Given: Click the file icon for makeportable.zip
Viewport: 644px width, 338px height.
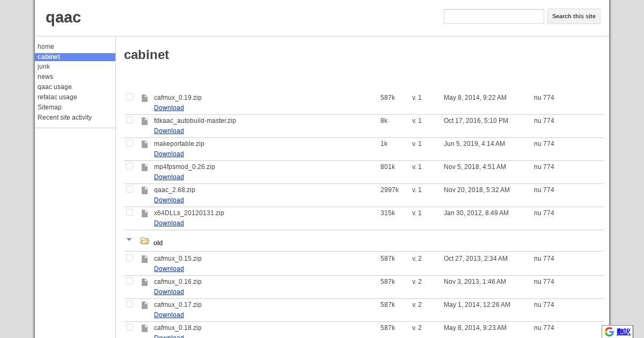Looking at the screenshot, I should (144, 144).
